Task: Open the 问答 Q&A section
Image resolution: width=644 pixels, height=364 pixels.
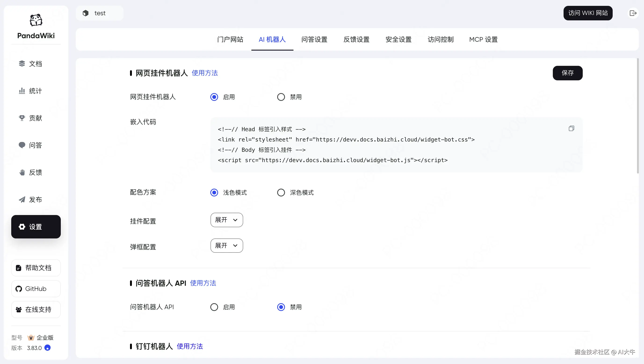Action: tap(36, 145)
